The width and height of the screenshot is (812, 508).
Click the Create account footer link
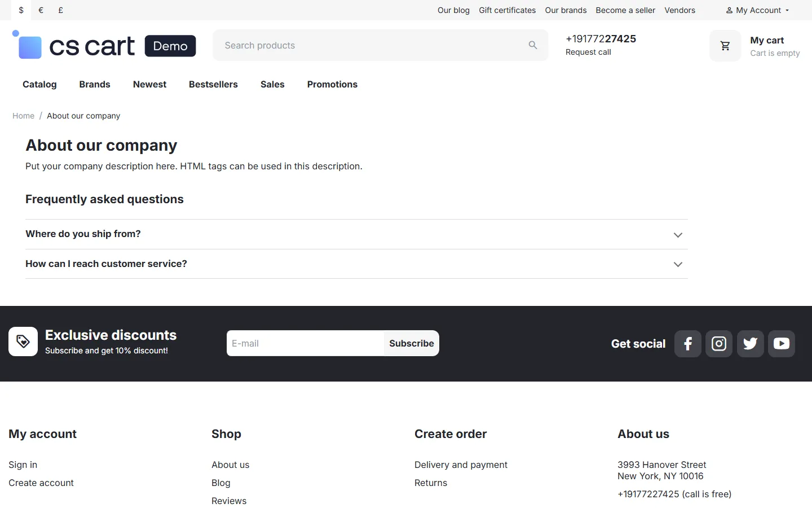[41, 483]
